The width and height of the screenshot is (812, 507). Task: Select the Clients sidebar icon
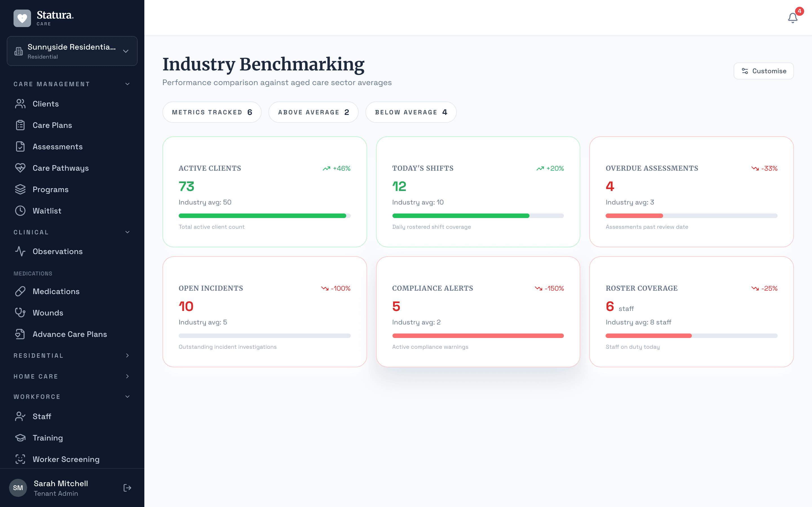point(20,104)
